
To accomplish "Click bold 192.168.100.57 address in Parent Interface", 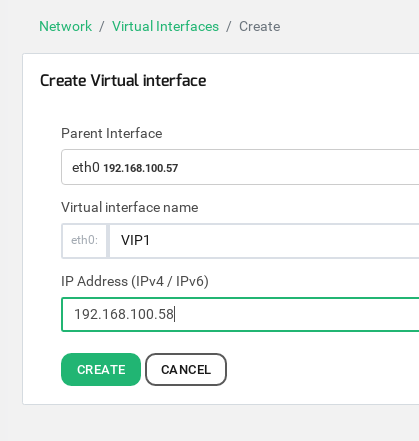I will (x=141, y=168).
